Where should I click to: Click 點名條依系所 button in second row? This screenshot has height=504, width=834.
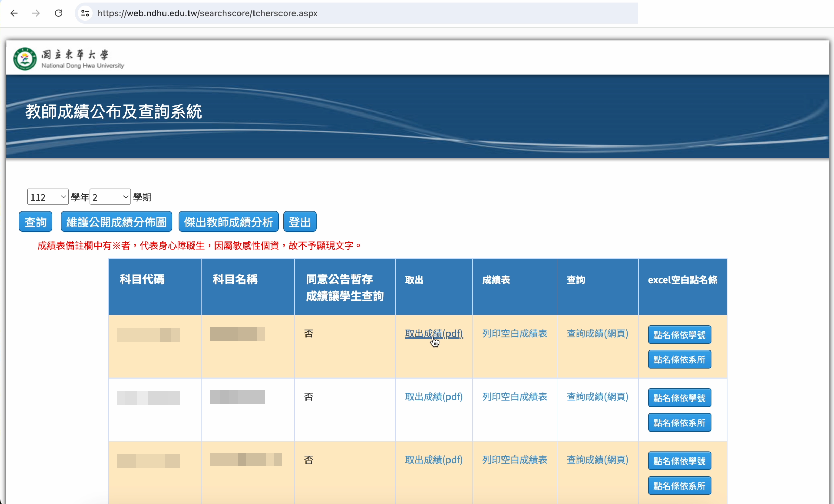tap(679, 423)
